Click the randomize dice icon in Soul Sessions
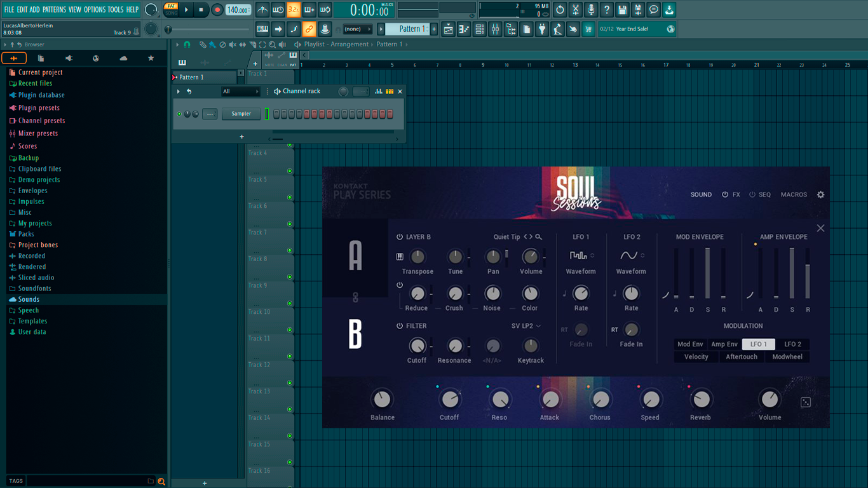Screen dimensions: 868x488 [x=805, y=402]
